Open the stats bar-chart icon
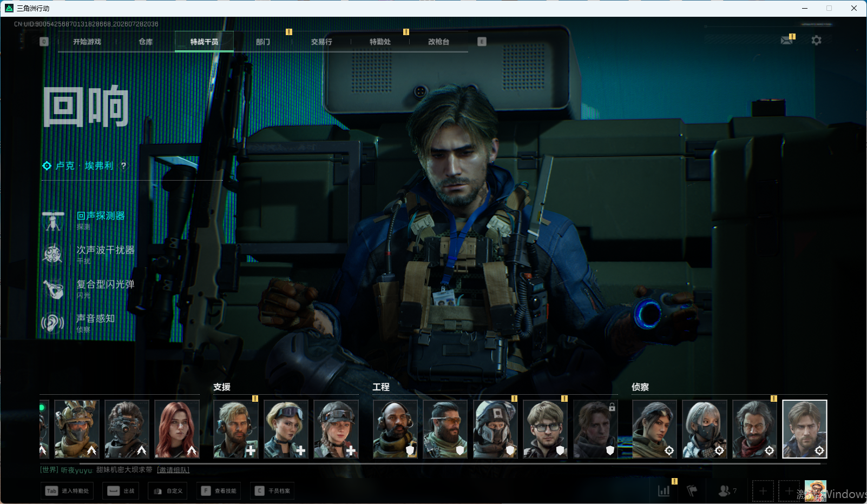Image resolution: width=867 pixels, height=504 pixels. (664, 491)
